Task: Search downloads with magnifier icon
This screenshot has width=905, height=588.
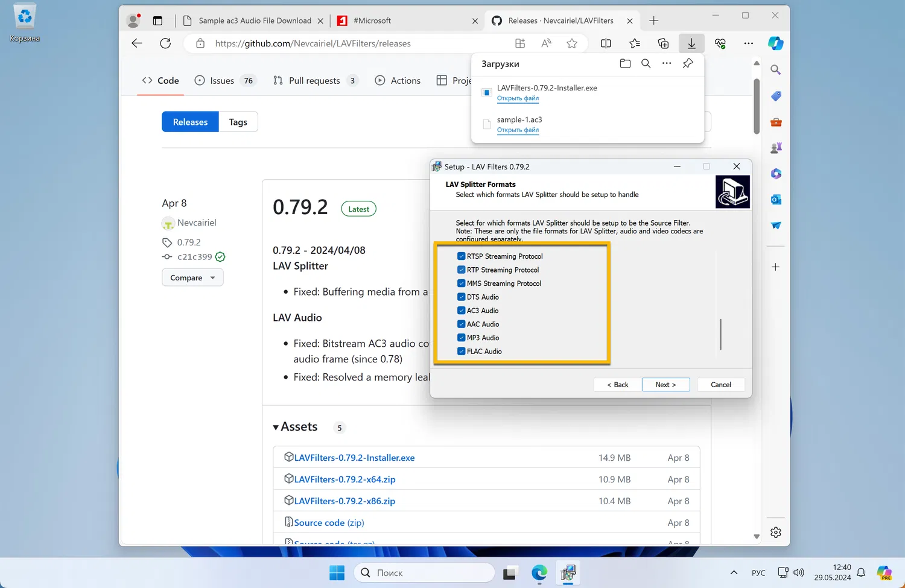Action: 646,63
